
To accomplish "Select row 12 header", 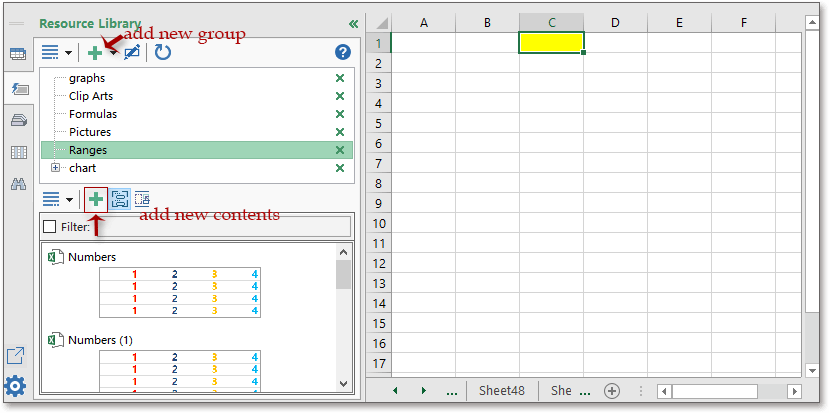I will 378,263.
